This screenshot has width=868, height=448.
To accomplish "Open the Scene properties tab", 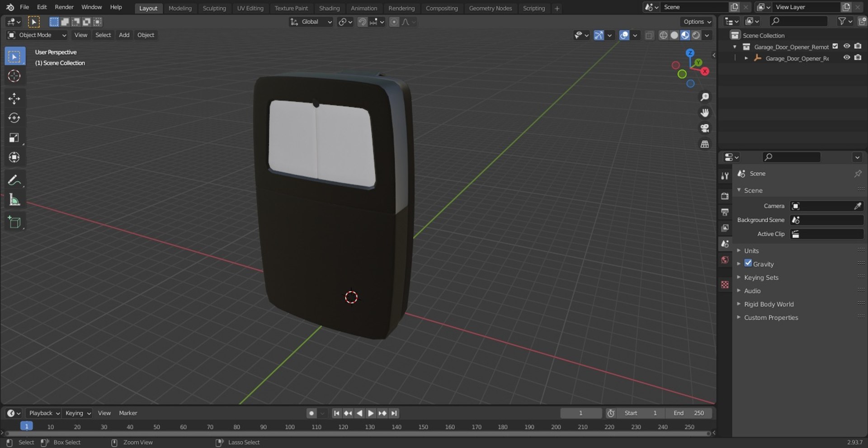I will pos(725,244).
